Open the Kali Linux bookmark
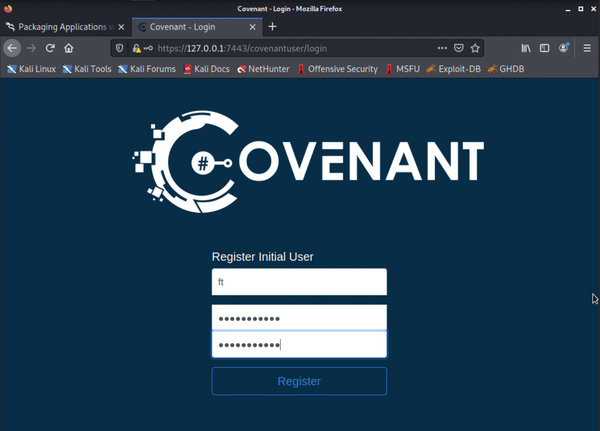The image size is (600, 431). (32, 69)
